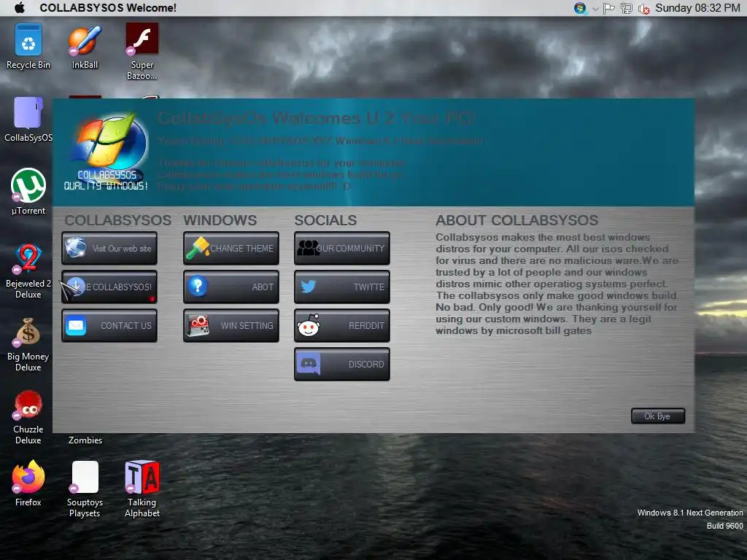Open the Recycle Bin desktop icon
The width and height of the screenshot is (747, 560).
(28, 46)
